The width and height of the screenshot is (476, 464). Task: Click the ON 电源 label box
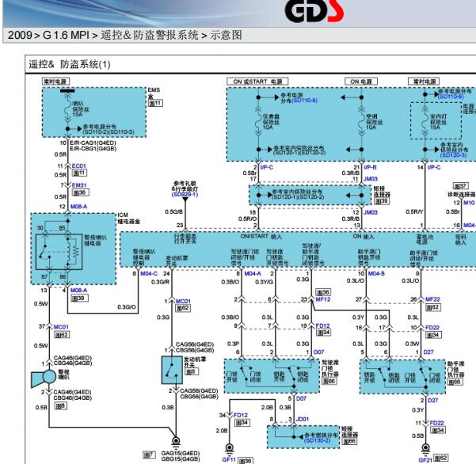(361, 82)
